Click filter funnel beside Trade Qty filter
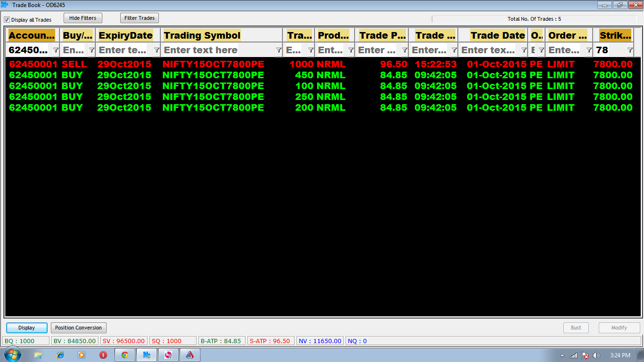Image resolution: width=644 pixels, height=362 pixels. [311, 50]
